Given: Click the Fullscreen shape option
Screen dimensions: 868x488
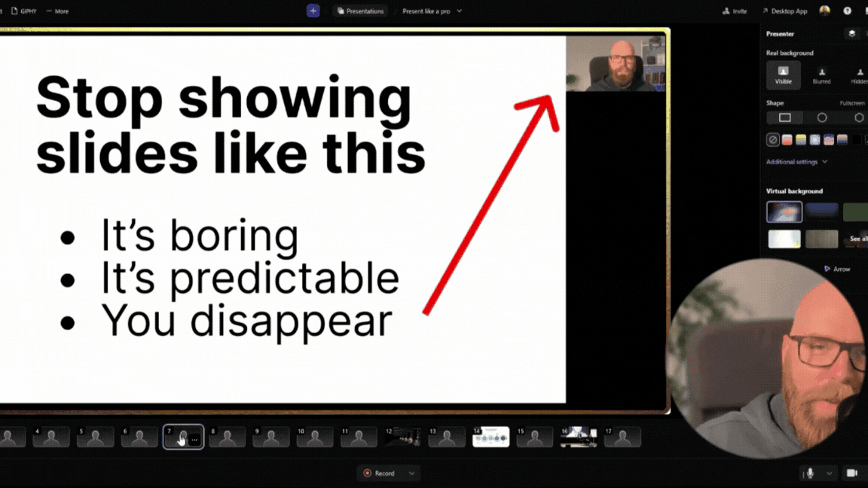Looking at the screenshot, I should click(852, 103).
